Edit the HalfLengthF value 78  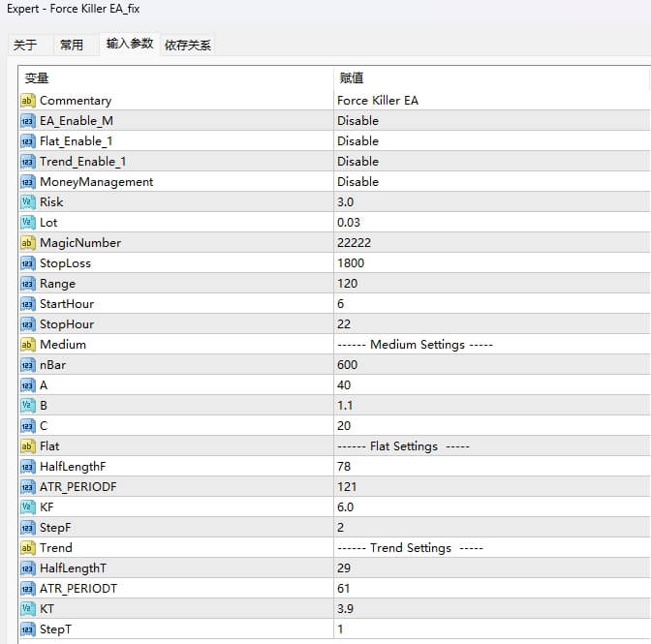click(x=492, y=467)
